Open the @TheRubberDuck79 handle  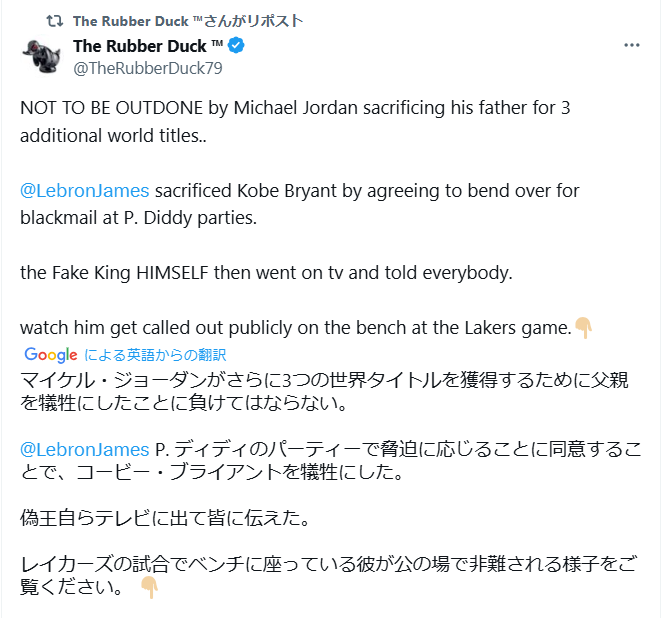(147, 69)
